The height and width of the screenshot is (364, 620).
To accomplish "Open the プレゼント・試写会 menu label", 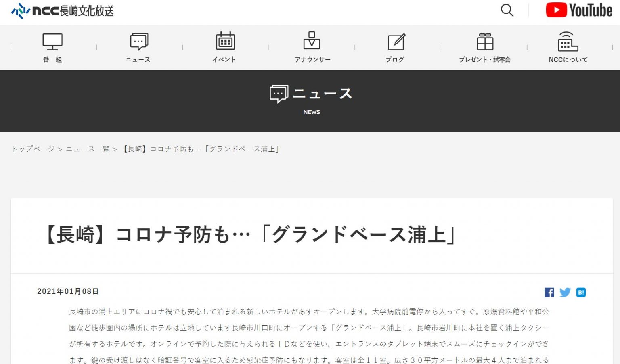I will [485, 60].
